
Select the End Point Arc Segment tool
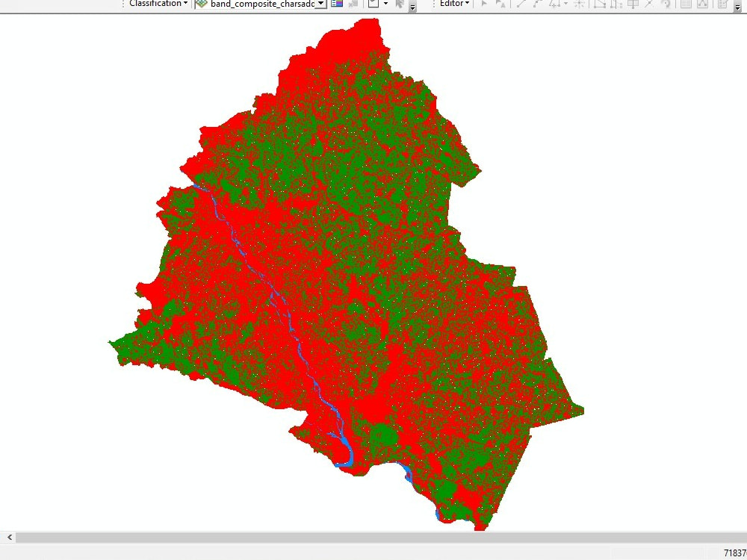(538, 4)
